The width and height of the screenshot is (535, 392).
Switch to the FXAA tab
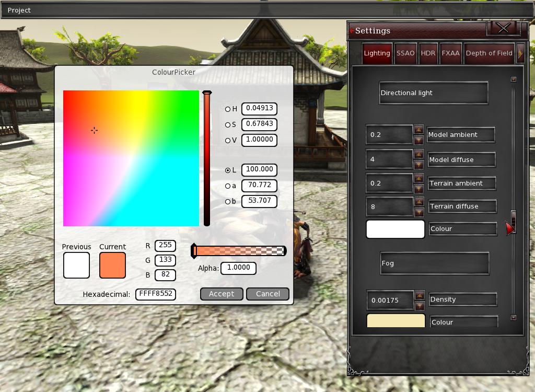point(450,53)
